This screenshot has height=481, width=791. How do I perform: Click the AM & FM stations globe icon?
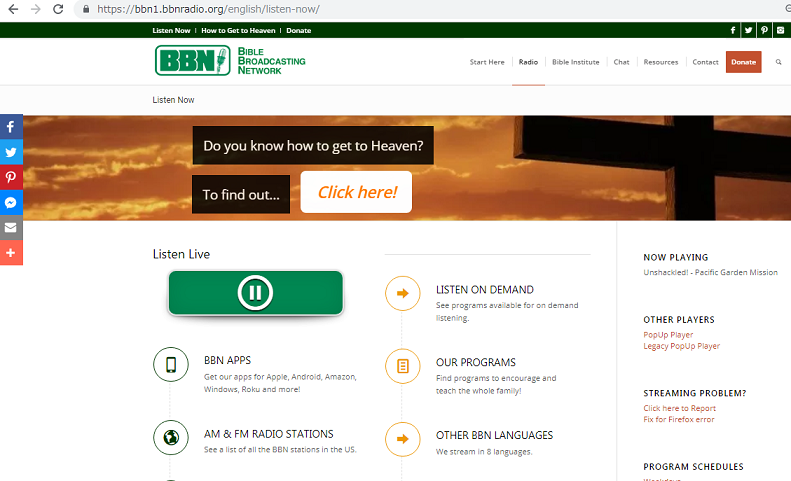(x=171, y=437)
